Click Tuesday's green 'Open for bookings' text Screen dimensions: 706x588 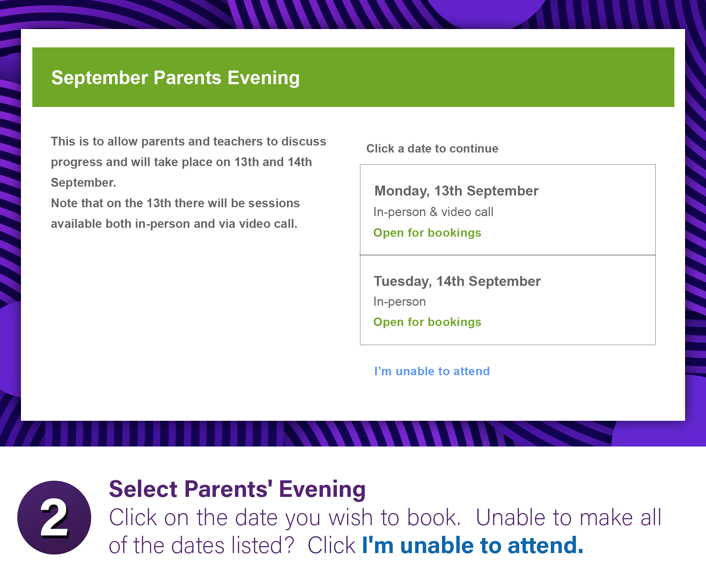point(427,322)
